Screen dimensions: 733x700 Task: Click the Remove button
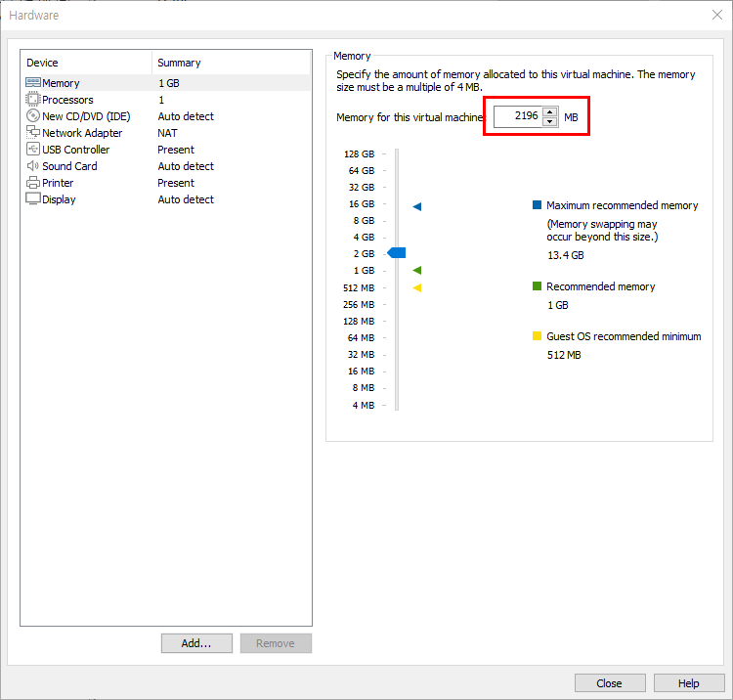[x=276, y=643]
